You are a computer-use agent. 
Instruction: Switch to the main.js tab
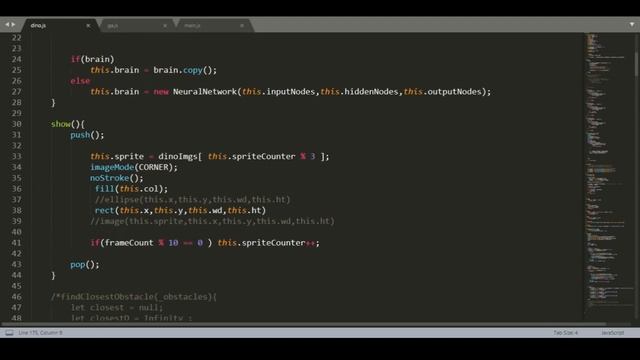coord(213,25)
